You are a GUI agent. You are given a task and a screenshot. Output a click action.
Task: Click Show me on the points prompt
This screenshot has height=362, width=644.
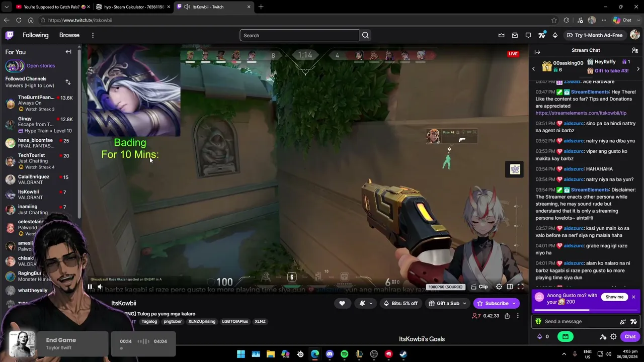click(614, 297)
